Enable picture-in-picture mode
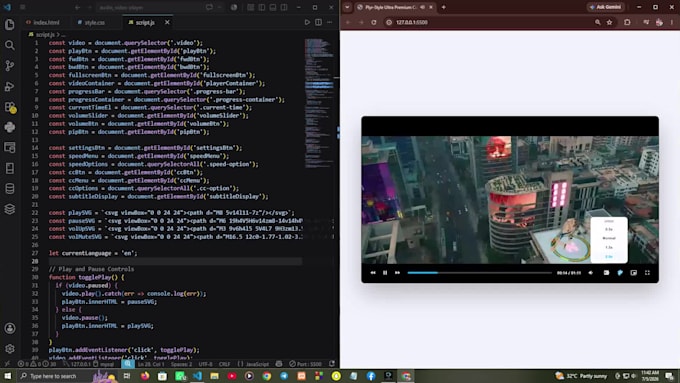Image resolution: width=680 pixels, height=383 pixels. (x=634, y=273)
